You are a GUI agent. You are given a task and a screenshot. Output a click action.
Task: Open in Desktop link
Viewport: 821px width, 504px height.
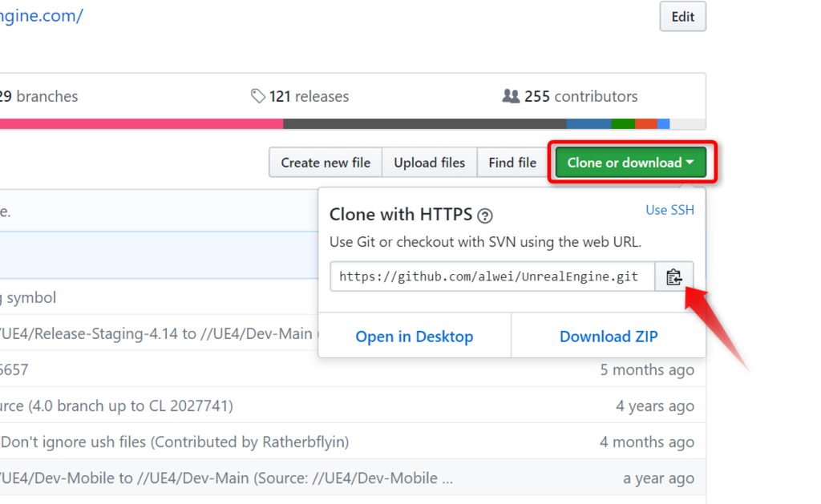(x=415, y=337)
